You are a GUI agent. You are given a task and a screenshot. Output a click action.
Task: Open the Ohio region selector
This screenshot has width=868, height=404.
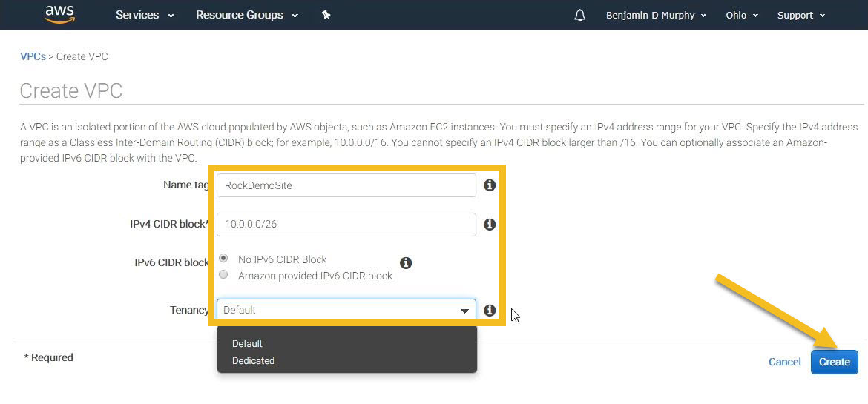point(742,15)
